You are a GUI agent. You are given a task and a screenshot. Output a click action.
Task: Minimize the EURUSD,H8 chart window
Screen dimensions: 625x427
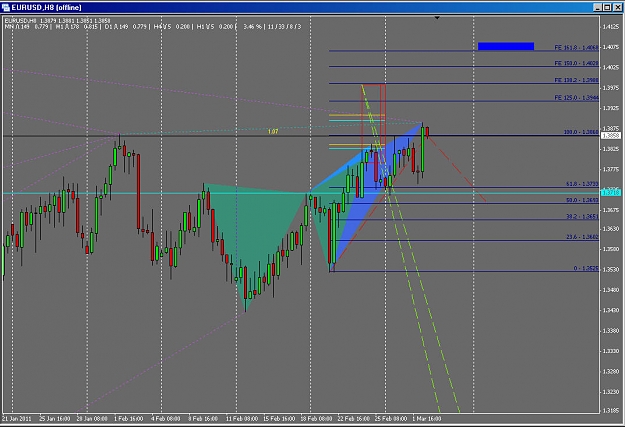[597, 7]
